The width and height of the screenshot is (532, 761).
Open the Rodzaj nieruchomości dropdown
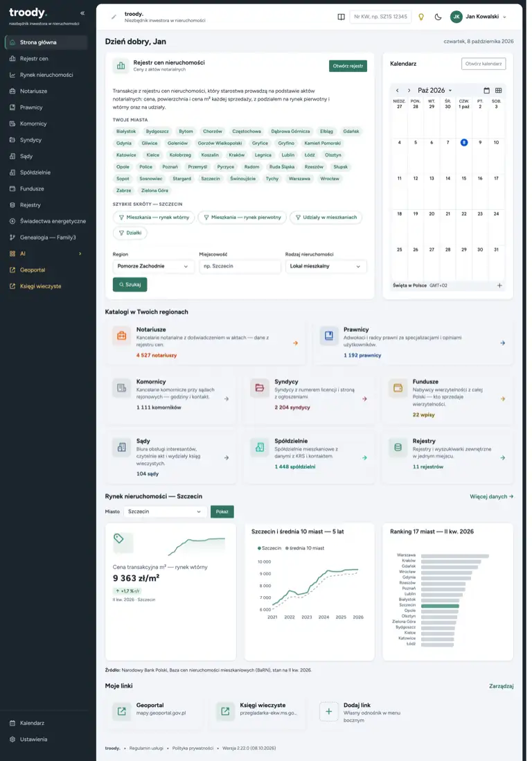pos(326,266)
